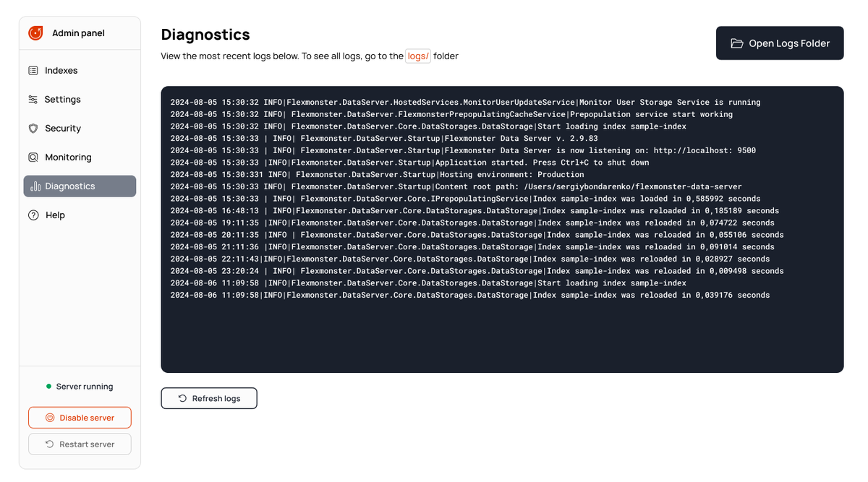Click the reloaded in 0,185189 seconds line
This screenshot has height=482, width=868.
(475, 211)
